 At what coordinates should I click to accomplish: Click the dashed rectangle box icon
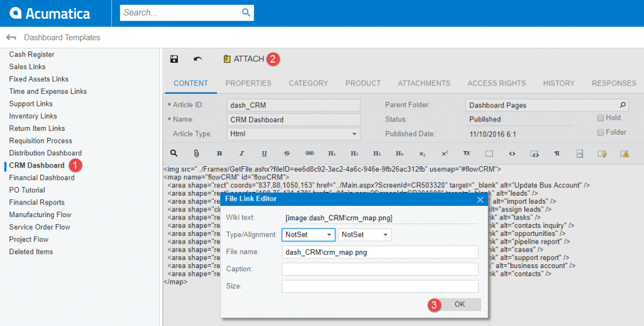pyautogui.click(x=489, y=154)
